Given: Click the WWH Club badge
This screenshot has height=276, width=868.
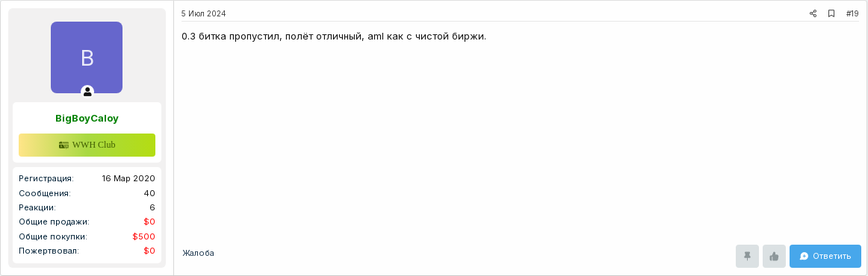Looking at the screenshot, I should click(87, 145).
